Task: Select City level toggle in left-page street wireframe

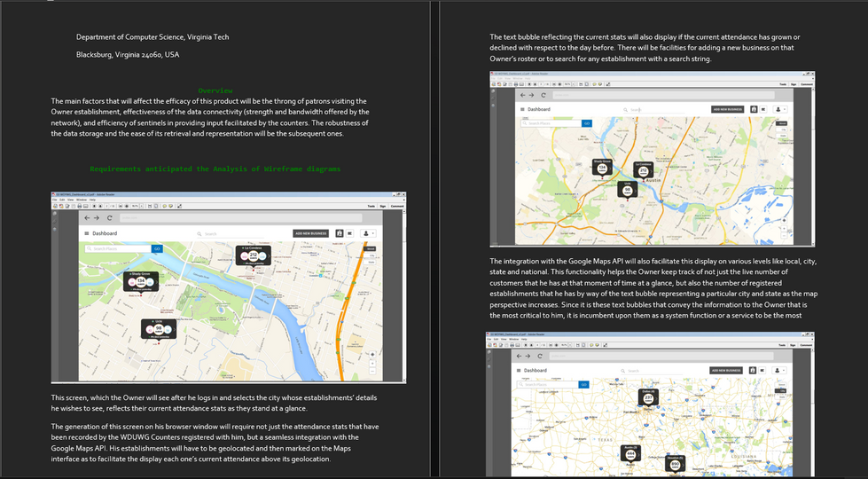Action: 371,255
